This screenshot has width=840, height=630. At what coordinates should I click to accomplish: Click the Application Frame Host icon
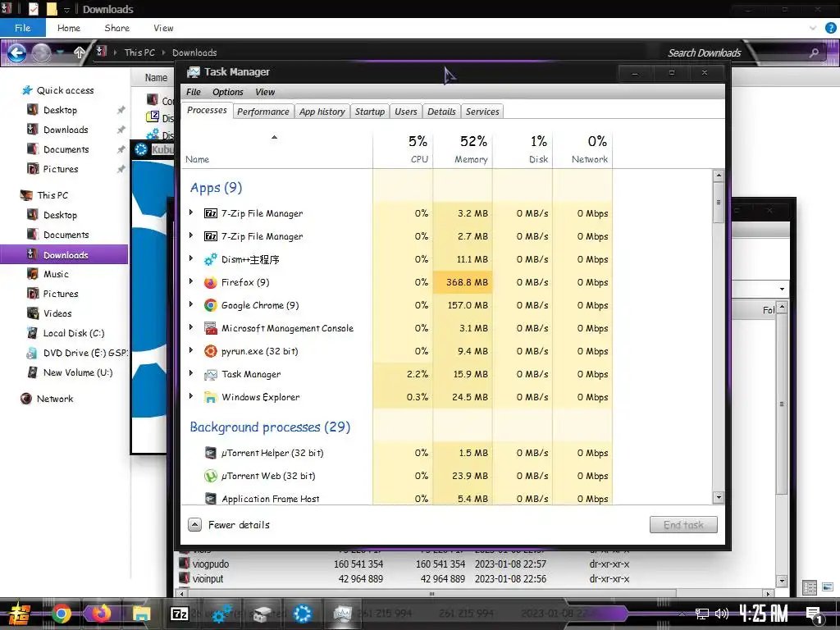(x=211, y=499)
